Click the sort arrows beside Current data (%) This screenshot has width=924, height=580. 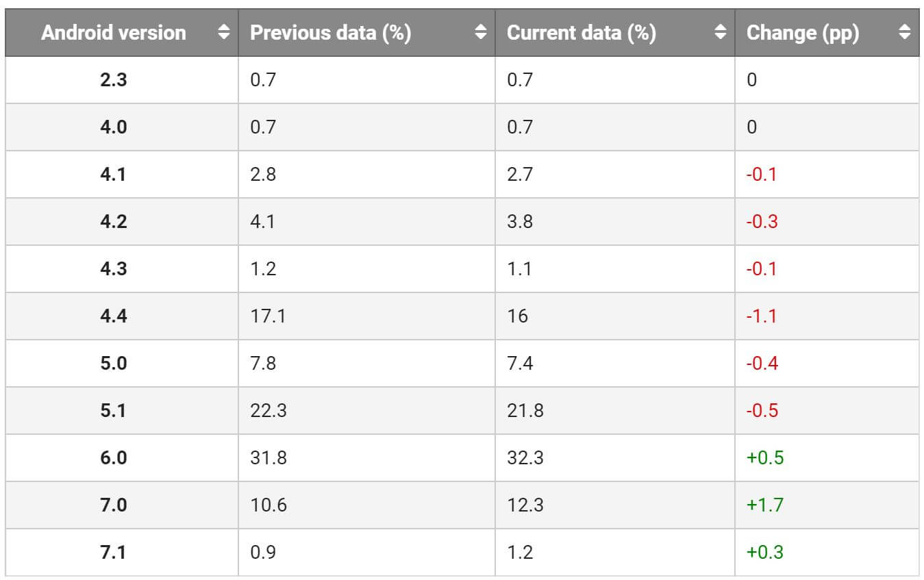point(720,32)
